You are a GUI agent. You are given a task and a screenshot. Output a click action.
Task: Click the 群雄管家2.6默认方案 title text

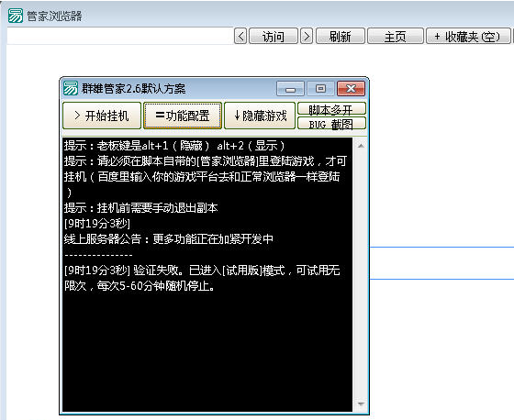click(134, 88)
